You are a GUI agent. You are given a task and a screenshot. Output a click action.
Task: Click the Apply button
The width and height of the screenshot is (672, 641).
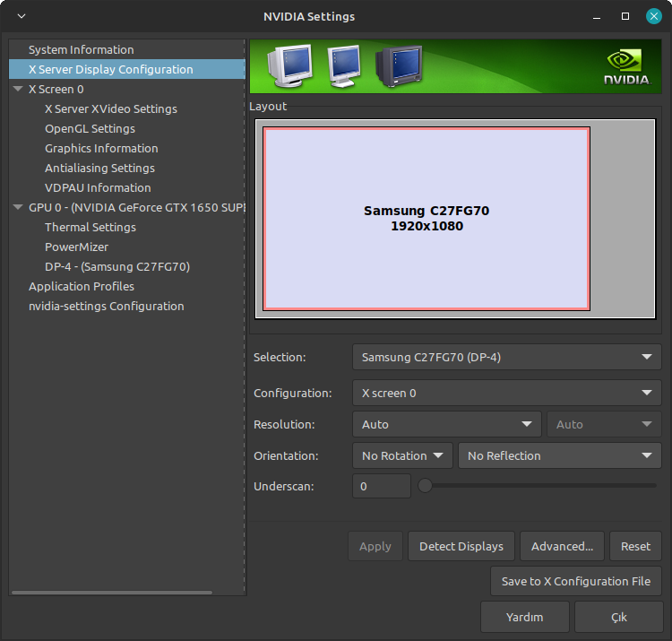click(x=375, y=546)
